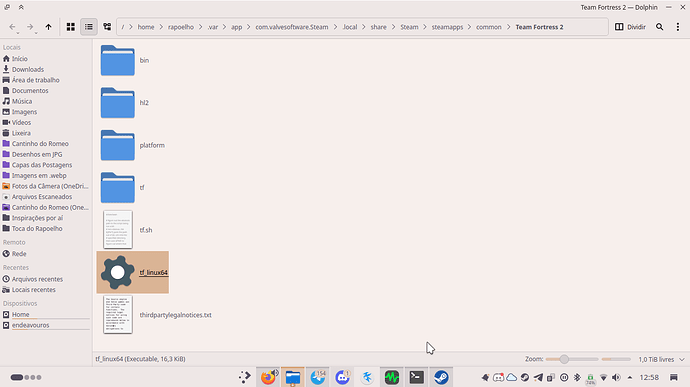Switch to details tree view mode
The height and width of the screenshot is (387, 690).
tap(107, 27)
